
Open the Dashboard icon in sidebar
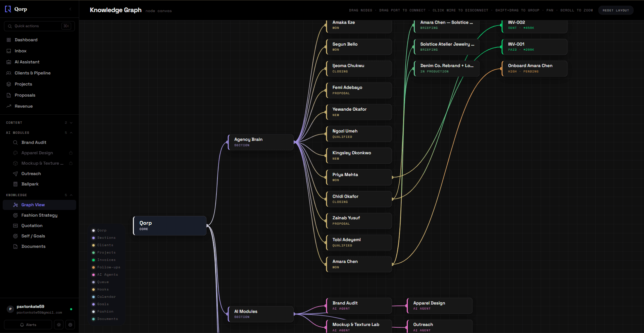pyautogui.click(x=9, y=40)
